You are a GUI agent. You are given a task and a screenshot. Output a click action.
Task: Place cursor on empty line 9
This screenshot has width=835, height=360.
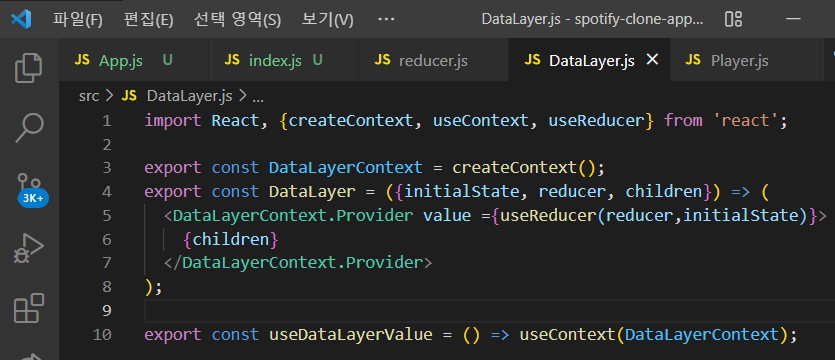[x=489, y=310]
